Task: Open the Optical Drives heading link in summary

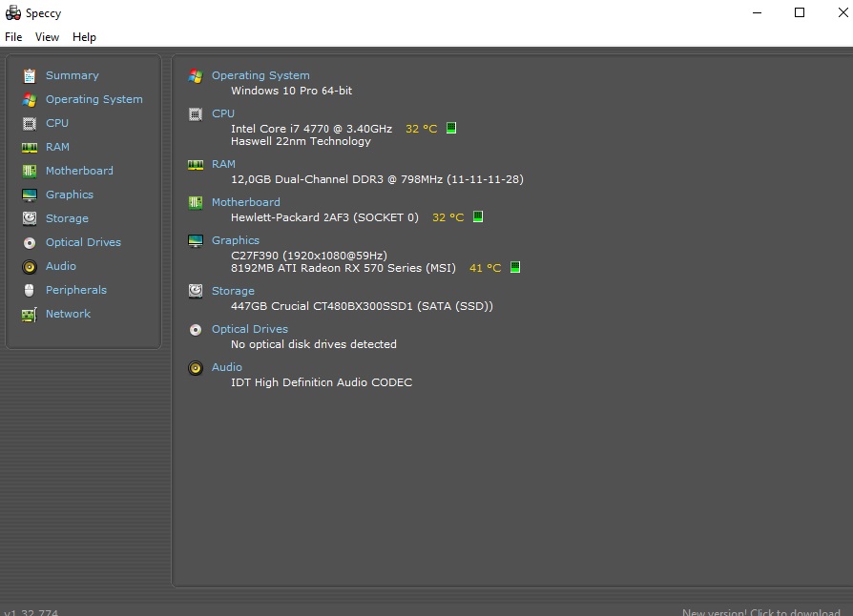Action: coord(250,330)
